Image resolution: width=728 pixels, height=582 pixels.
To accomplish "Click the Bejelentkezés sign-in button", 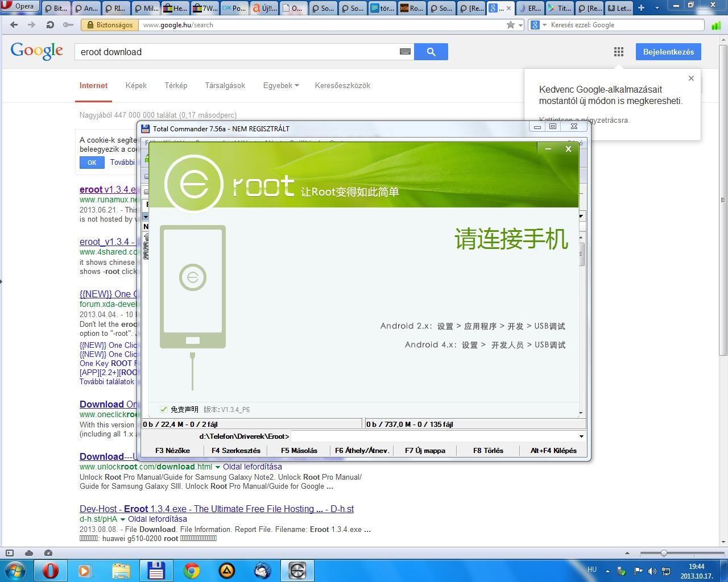I will pyautogui.click(x=668, y=52).
